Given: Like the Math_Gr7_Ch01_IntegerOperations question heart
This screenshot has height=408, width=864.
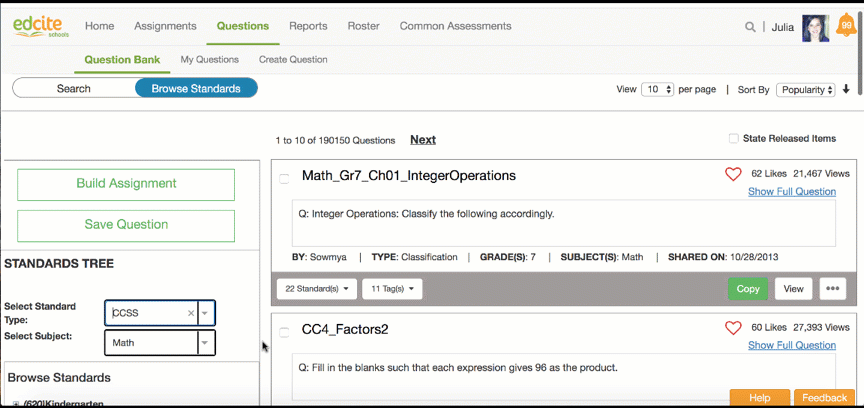Looking at the screenshot, I should point(733,174).
